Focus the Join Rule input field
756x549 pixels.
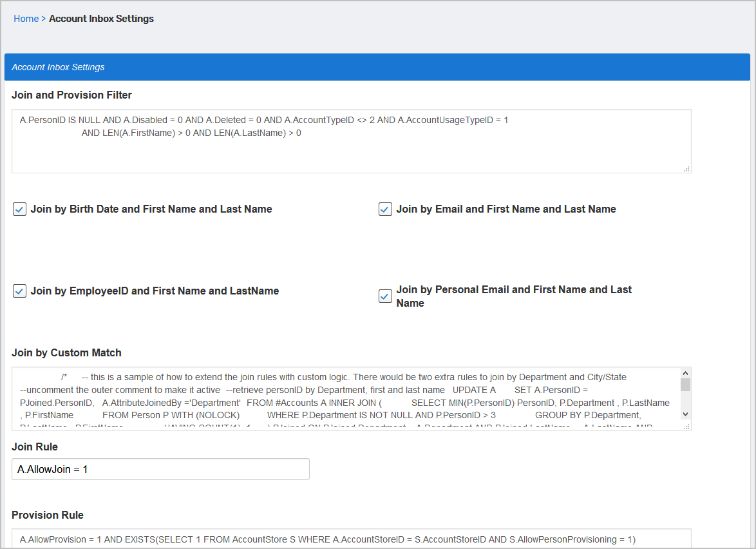coord(160,469)
